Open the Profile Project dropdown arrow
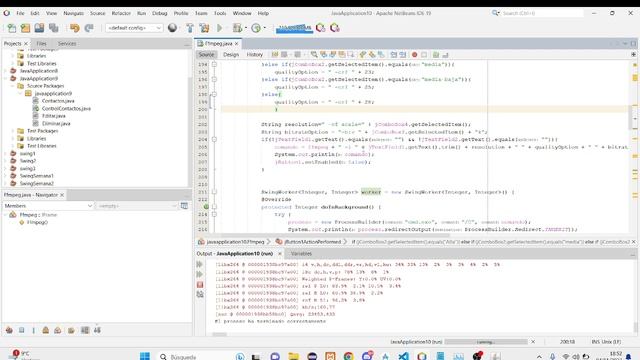The image size is (640, 360). [264, 28]
